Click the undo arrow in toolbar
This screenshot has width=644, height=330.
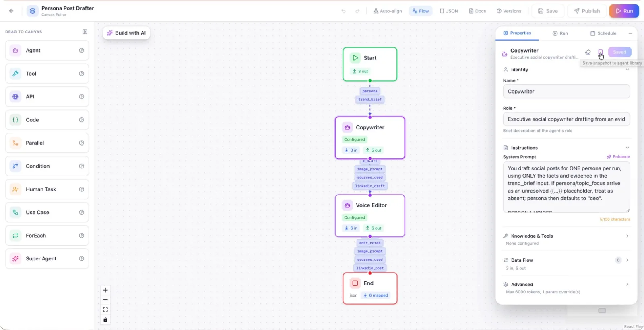pyautogui.click(x=343, y=11)
